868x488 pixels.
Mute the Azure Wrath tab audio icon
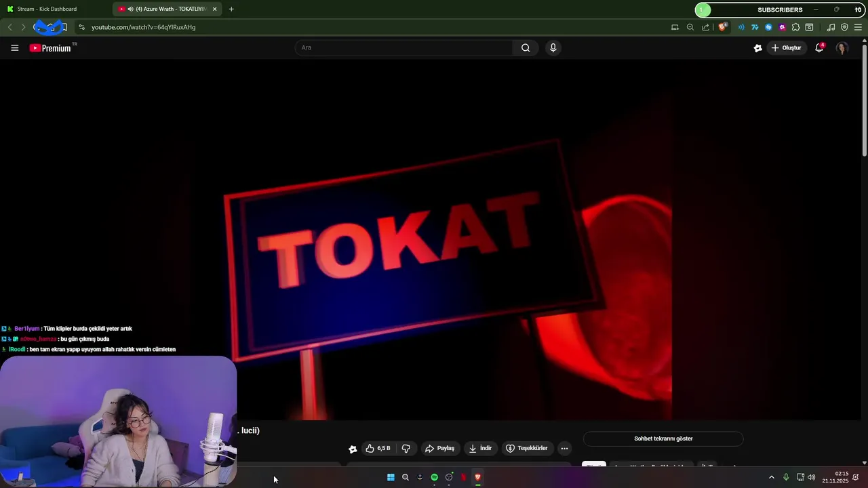tap(130, 9)
